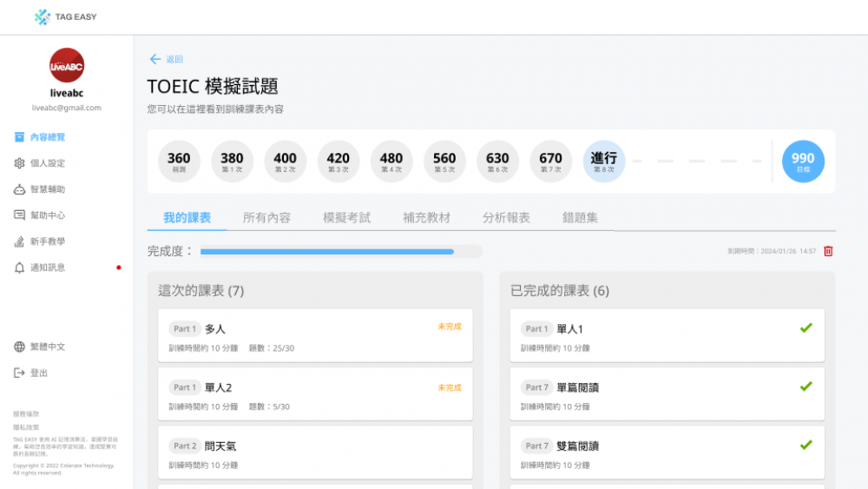The image size is (868, 489).
Task: Click the notification bell icon
Action: (x=20, y=268)
